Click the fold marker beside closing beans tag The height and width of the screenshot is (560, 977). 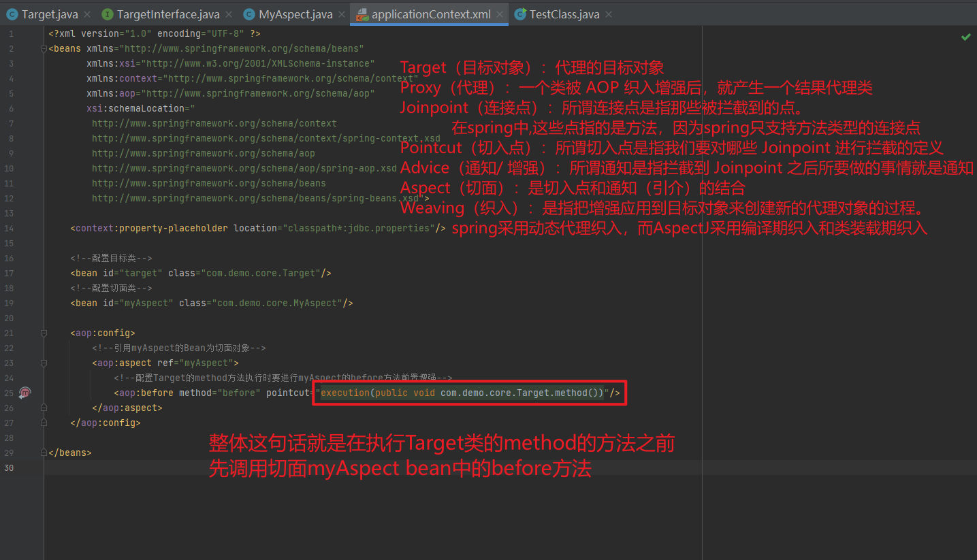(x=44, y=452)
